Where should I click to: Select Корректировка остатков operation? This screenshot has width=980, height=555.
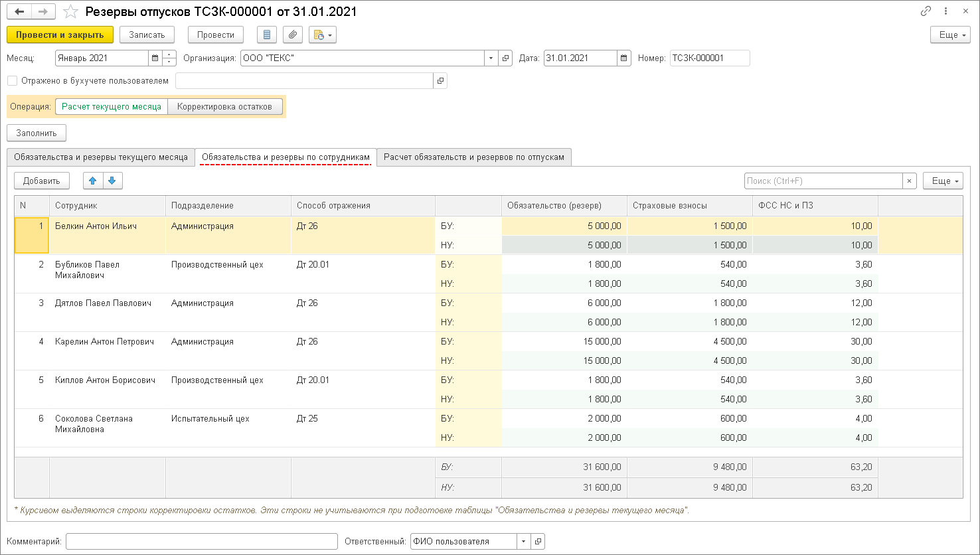coord(225,106)
